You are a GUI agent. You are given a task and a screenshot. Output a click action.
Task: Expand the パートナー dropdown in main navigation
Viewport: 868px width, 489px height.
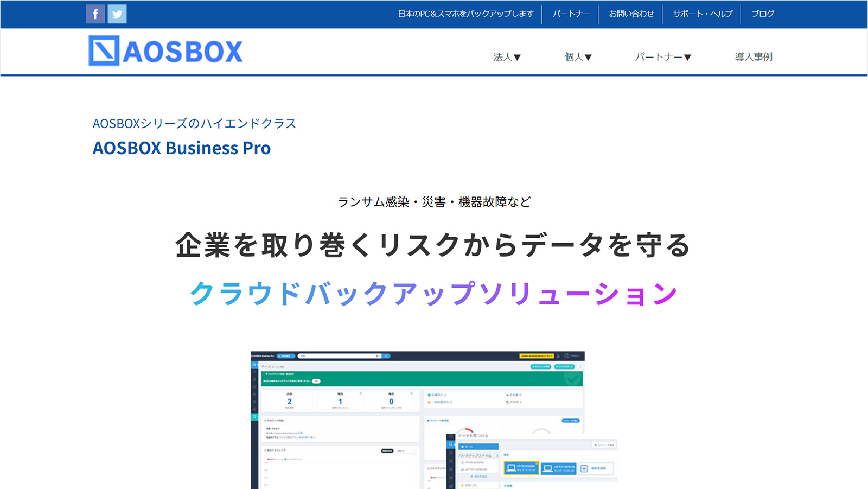pyautogui.click(x=663, y=56)
